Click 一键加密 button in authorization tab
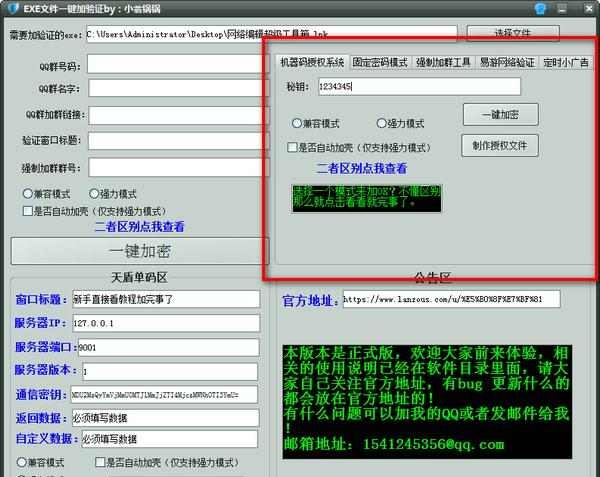Image resolution: width=600 pixels, height=477 pixels. (x=501, y=114)
